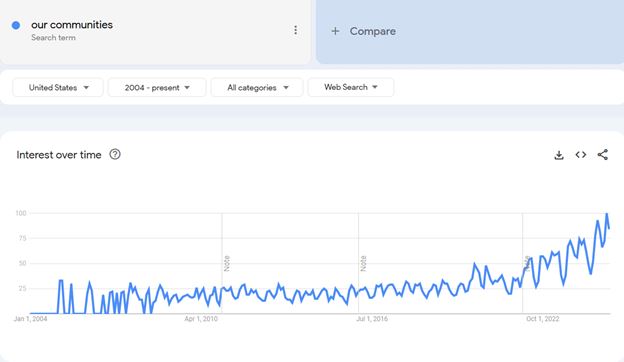
Task: Open the three-dot search term menu
Action: pos(295,30)
